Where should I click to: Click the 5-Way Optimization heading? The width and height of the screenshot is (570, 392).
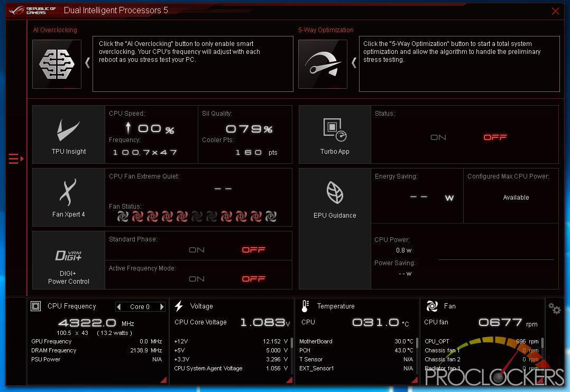326,30
